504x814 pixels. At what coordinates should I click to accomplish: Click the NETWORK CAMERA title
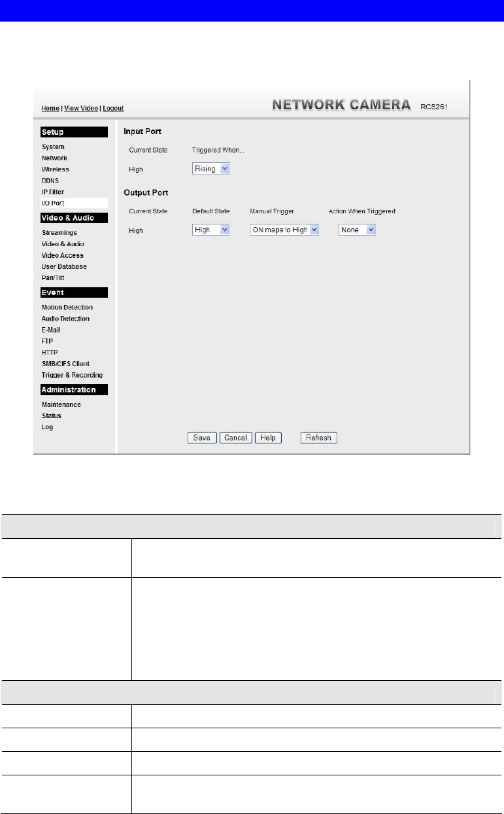341,105
